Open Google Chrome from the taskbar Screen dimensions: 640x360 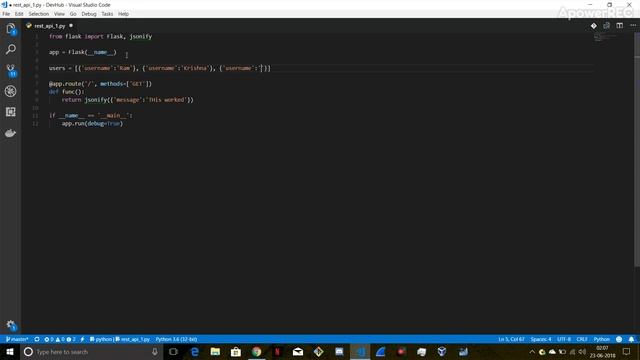256,352
